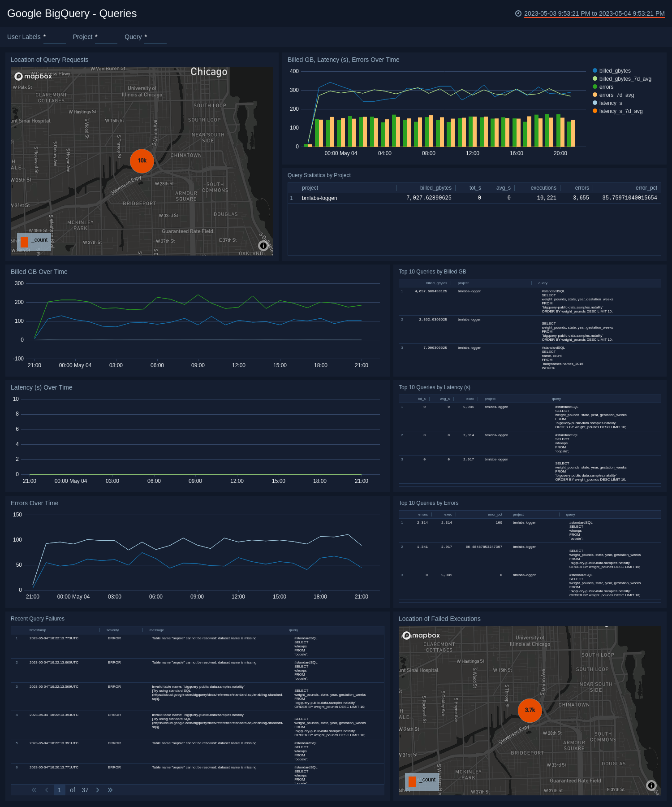Click timestamp 2023-05-04T16:22:13.569UTC row

(x=54, y=687)
